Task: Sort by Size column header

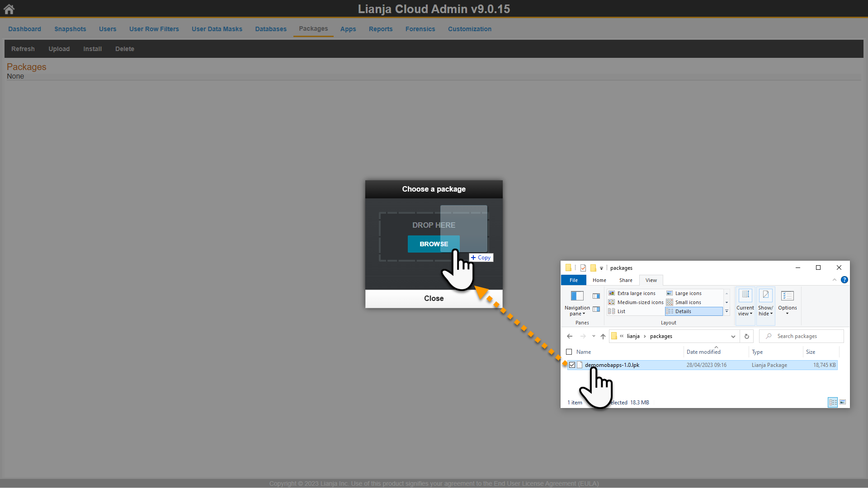Action: [811, 352]
